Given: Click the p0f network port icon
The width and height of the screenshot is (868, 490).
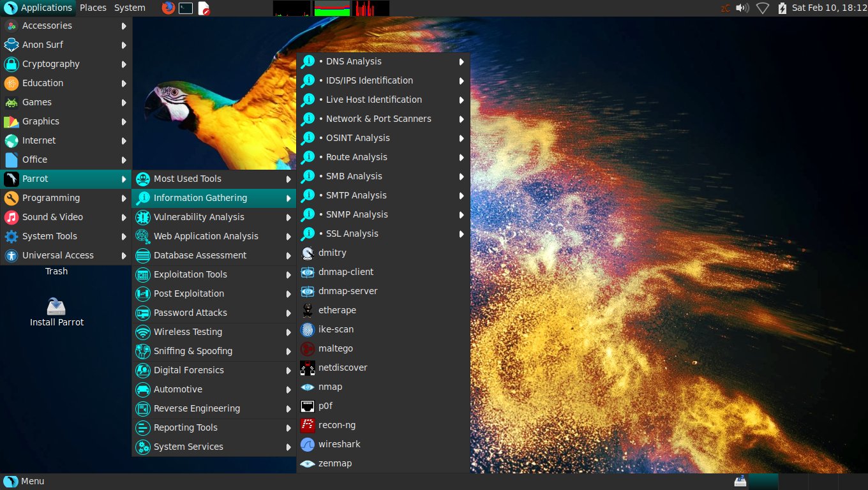Looking at the screenshot, I should click(x=308, y=406).
